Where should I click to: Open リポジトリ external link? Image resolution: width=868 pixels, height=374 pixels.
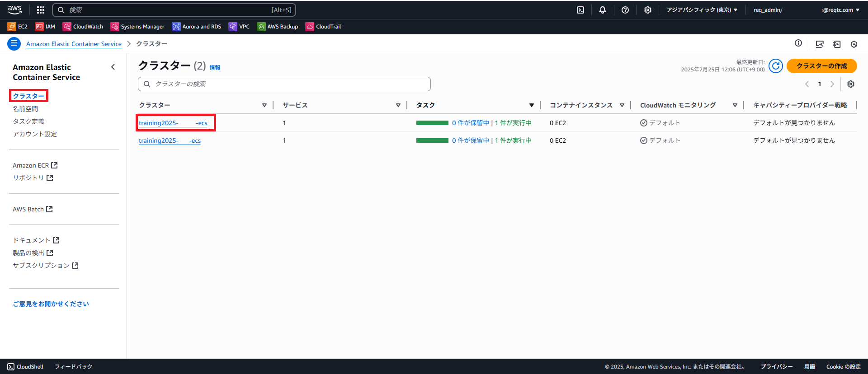[x=33, y=178]
